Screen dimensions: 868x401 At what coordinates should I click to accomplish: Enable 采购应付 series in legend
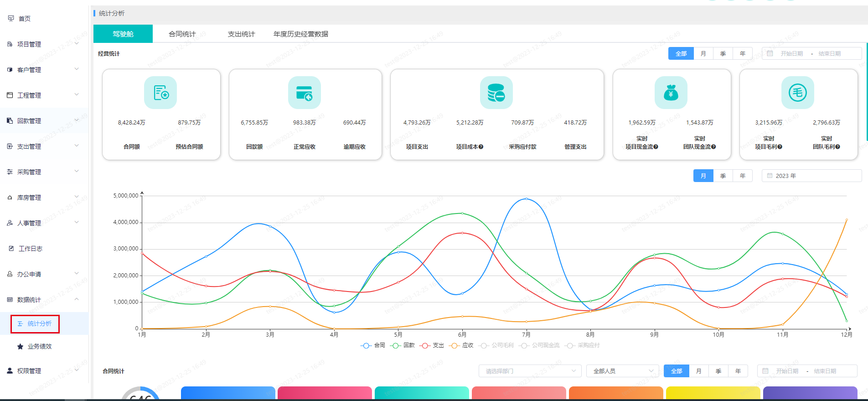coord(582,345)
